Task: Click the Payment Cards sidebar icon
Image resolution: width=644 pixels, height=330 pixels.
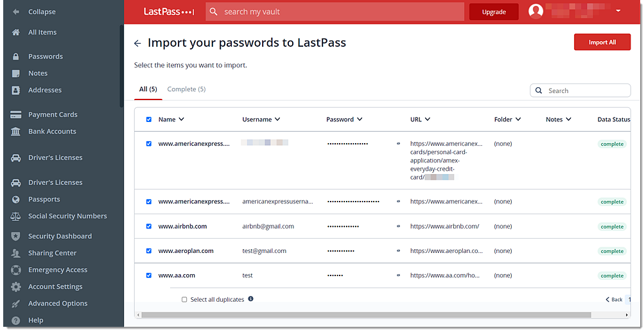Action: coord(15,114)
